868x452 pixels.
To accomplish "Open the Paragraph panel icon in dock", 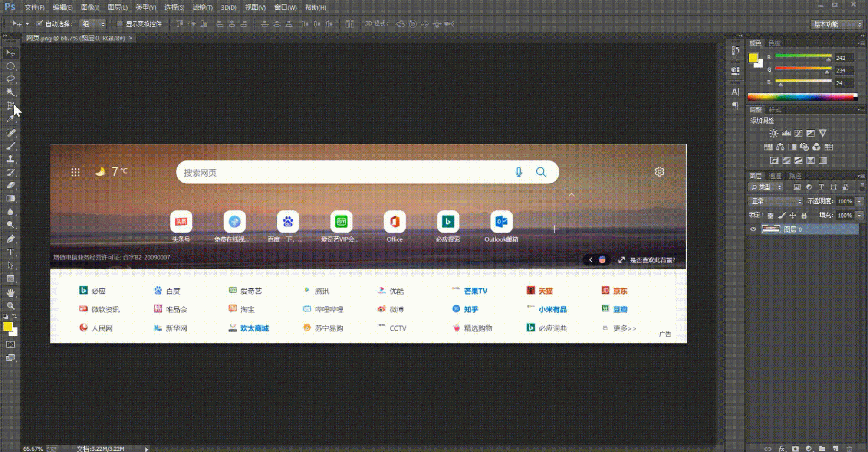I will (x=735, y=105).
